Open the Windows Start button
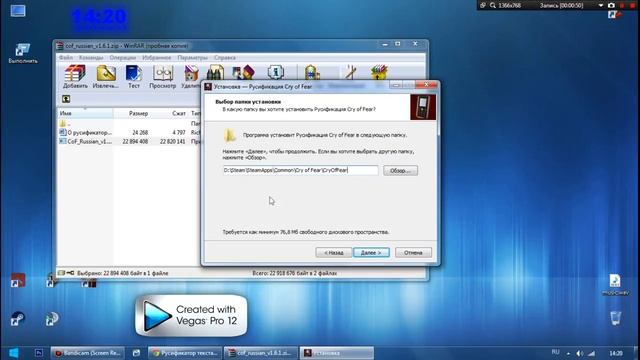The height and width of the screenshot is (360, 640). tap(13, 353)
